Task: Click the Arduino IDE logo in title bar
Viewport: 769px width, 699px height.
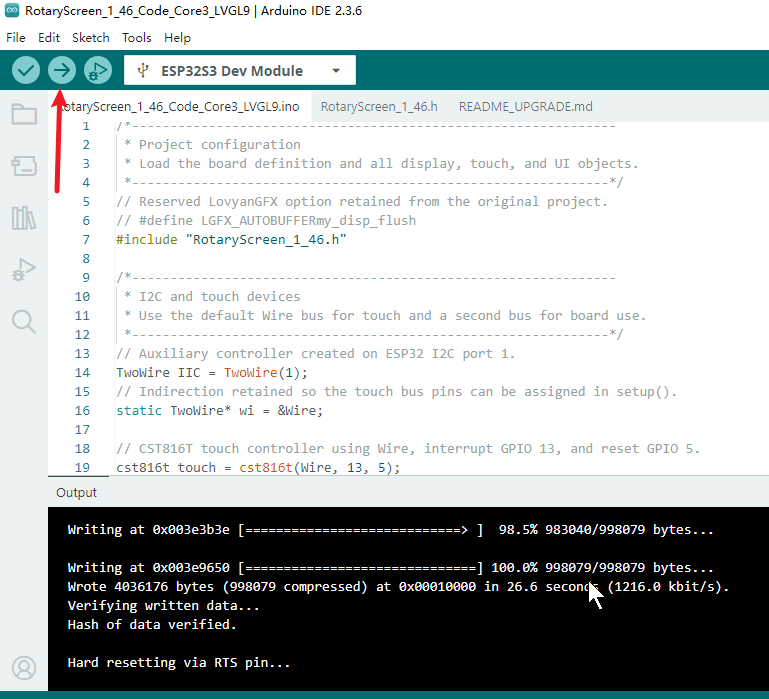Action: (x=12, y=10)
